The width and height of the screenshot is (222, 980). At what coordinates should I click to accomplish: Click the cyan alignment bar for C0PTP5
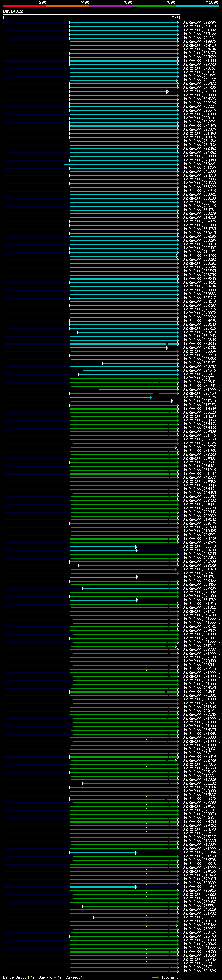pos(111,397)
